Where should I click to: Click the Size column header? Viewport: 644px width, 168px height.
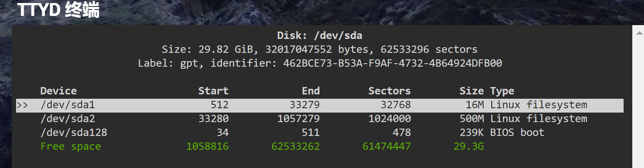(x=472, y=91)
